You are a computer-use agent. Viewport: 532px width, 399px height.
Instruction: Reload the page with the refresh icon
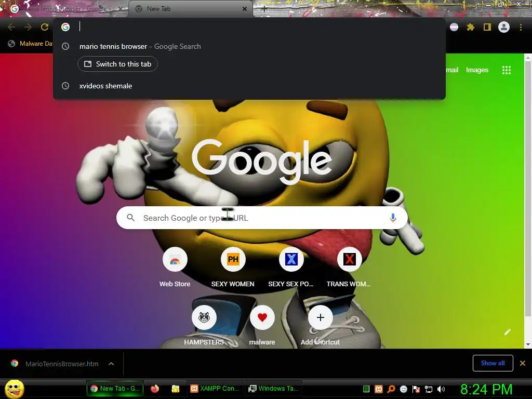point(45,27)
